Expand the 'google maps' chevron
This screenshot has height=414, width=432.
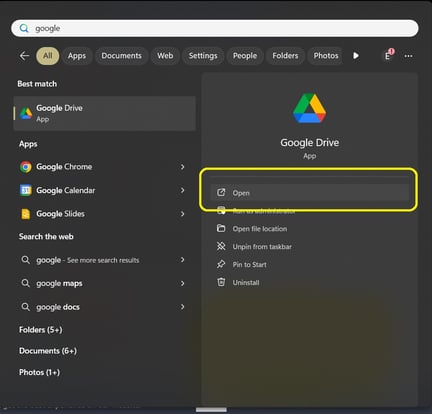182,283
